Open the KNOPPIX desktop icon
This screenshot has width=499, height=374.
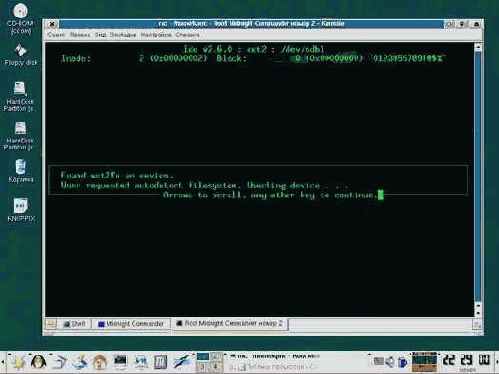(x=21, y=210)
